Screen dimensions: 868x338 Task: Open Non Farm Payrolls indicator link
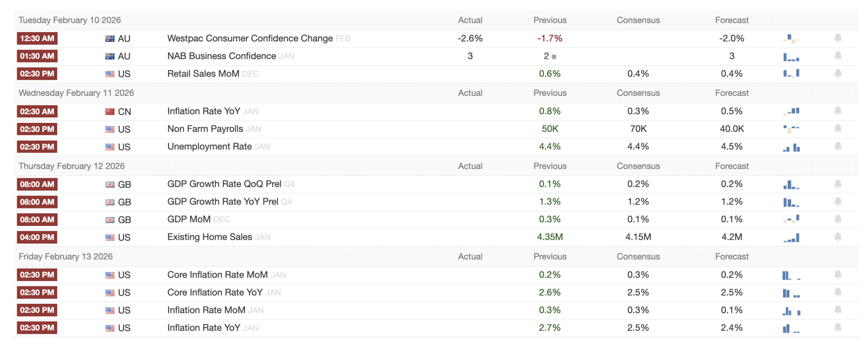click(205, 129)
